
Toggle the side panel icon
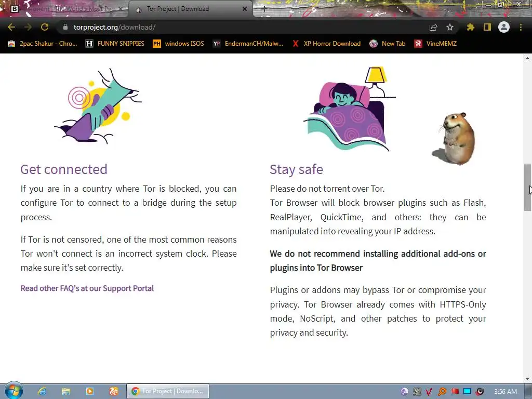tap(487, 27)
